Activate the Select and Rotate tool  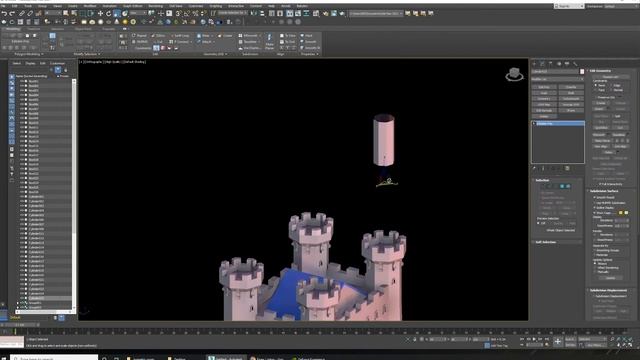tap(109, 13)
